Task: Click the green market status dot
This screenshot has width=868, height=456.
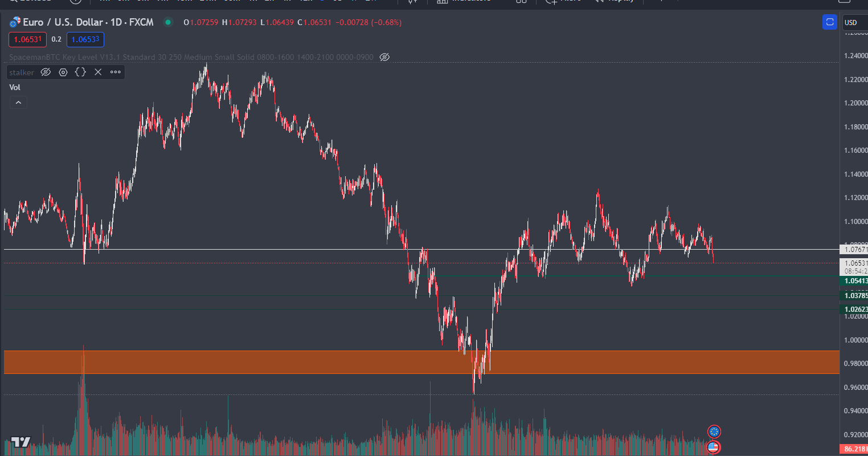Action: pos(168,22)
